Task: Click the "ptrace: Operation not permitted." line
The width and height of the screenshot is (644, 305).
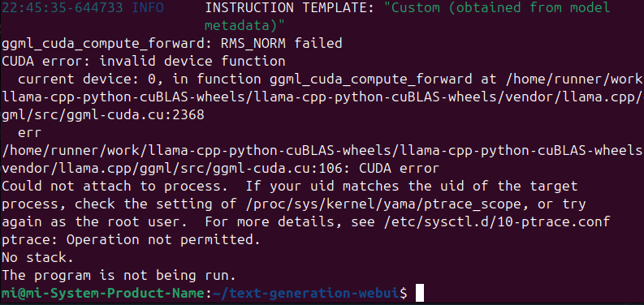Action: pyautogui.click(x=131, y=240)
